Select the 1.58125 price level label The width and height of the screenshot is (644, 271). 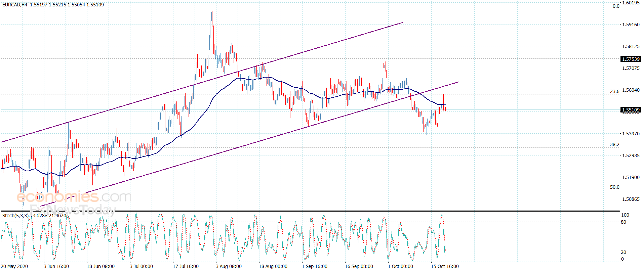[x=631, y=46]
